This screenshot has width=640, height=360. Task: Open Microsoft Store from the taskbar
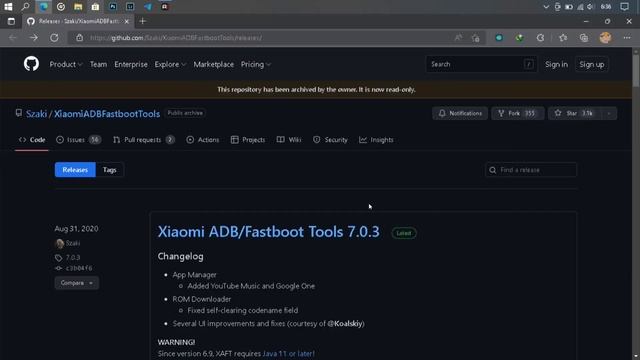pos(95,7)
